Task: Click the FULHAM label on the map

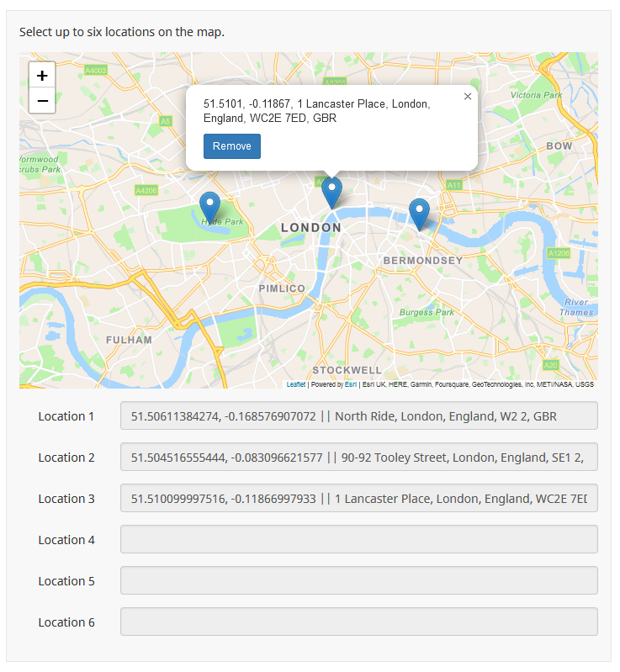Action: pos(129,340)
